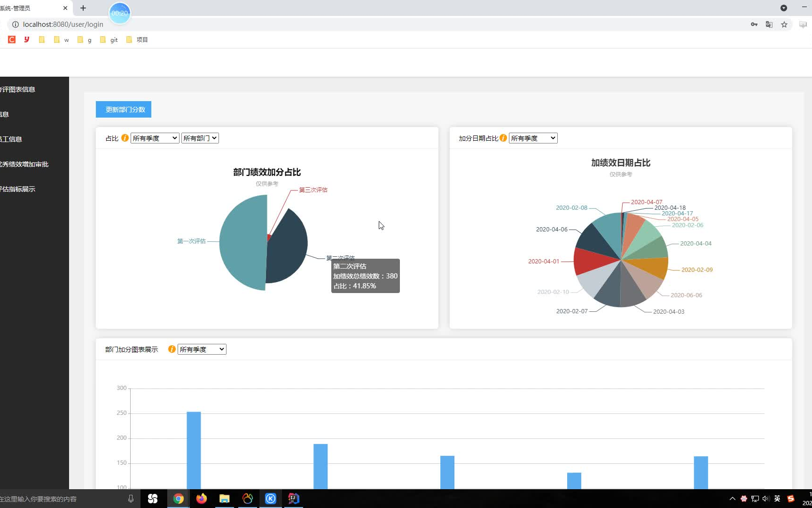The image size is (812, 508).
Task: Open the 'g' bookmark folder
Action: (x=85, y=40)
